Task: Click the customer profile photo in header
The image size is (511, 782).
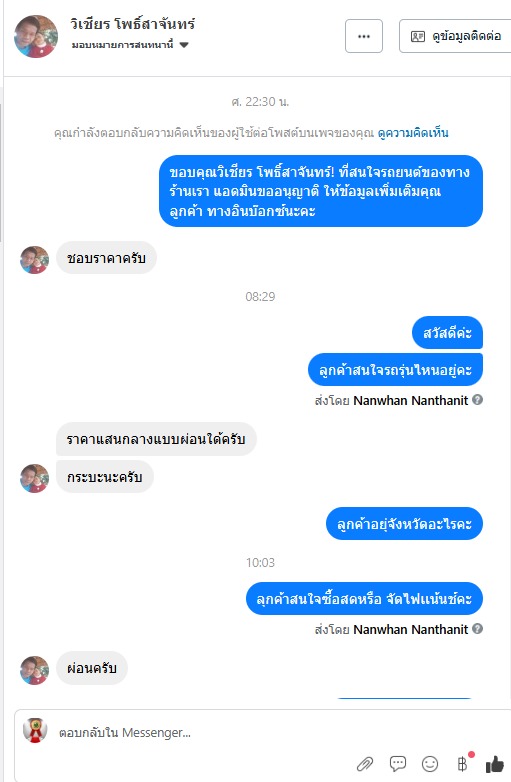Action: click(x=36, y=36)
